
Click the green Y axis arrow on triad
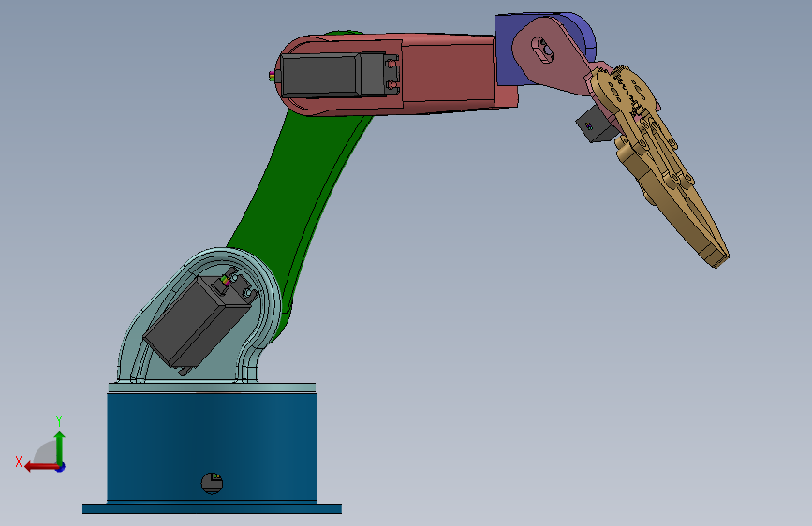(x=60, y=447)
